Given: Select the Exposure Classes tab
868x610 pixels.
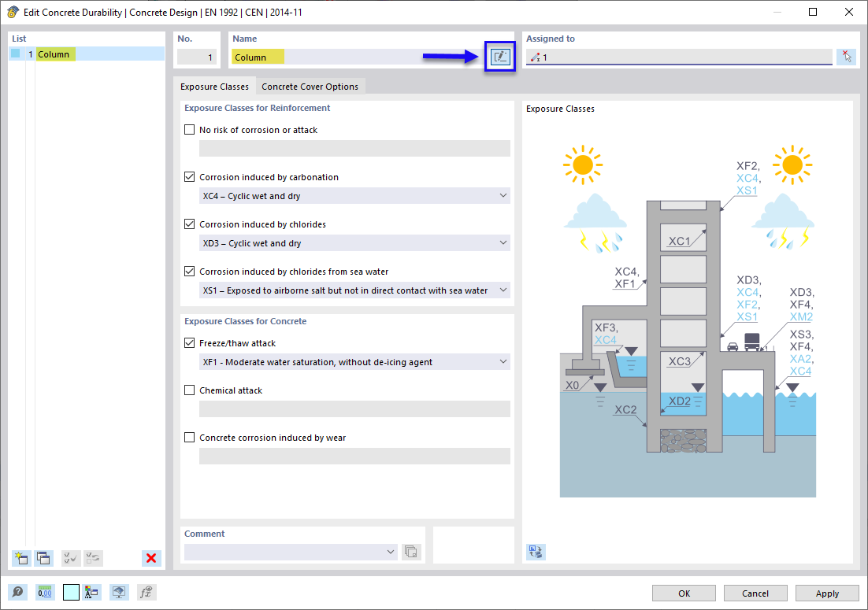Looking at the screenshot, I should pyautogui.click(x=213, y=87).
